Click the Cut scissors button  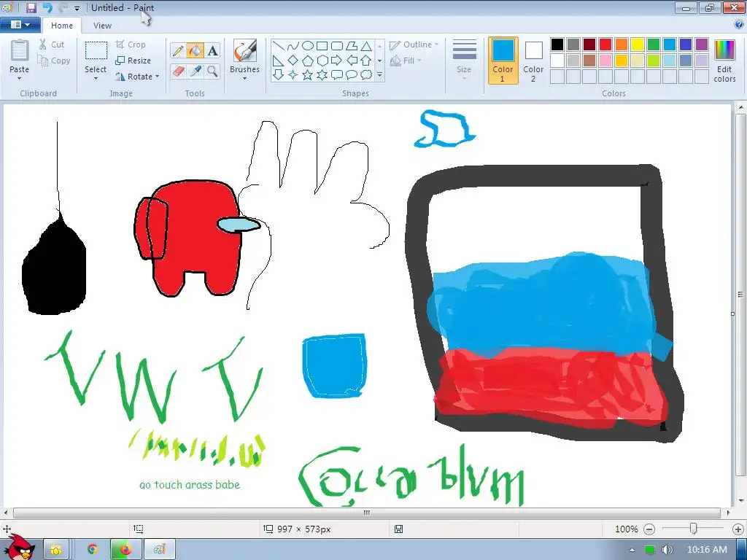point(52,44)
